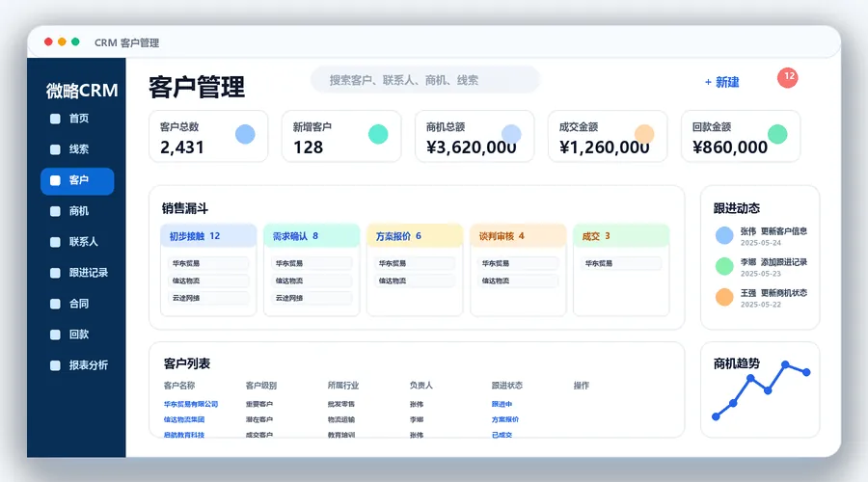The height and width of the screenshot is (482, 868).
Task: Click the 已成交 status link
Action: [x=502, y=435]
